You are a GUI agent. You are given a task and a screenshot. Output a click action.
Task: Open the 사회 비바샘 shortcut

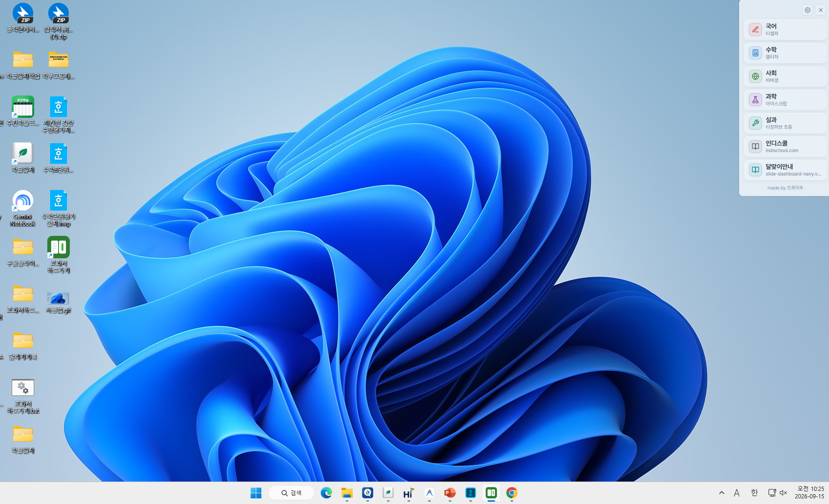(785, 76)
